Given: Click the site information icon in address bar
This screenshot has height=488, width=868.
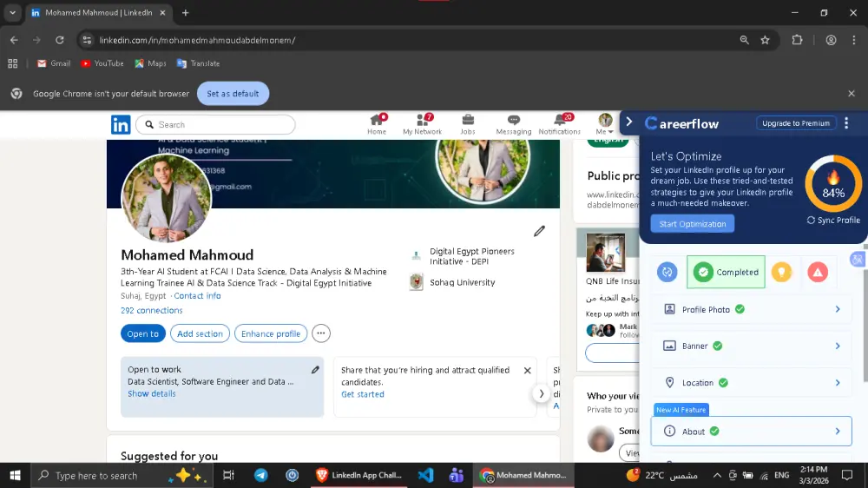Looking at the screenshot, I should (x=87, y=40).
